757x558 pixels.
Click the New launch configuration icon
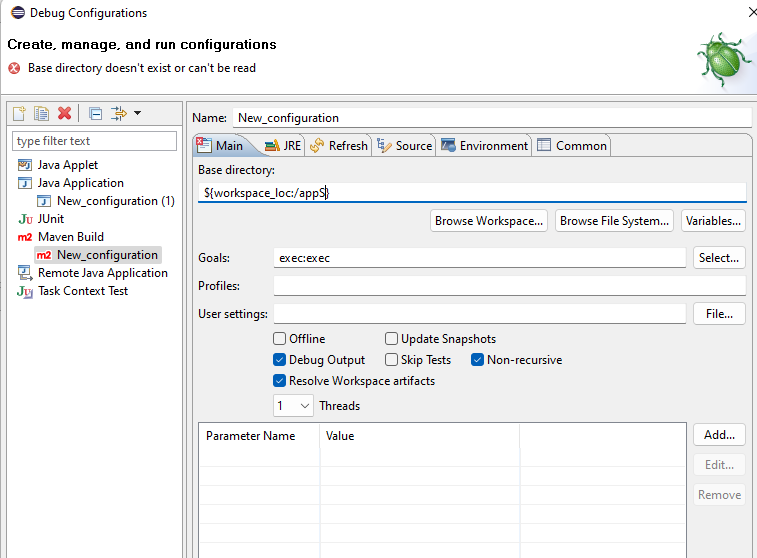tap(19, 113)
